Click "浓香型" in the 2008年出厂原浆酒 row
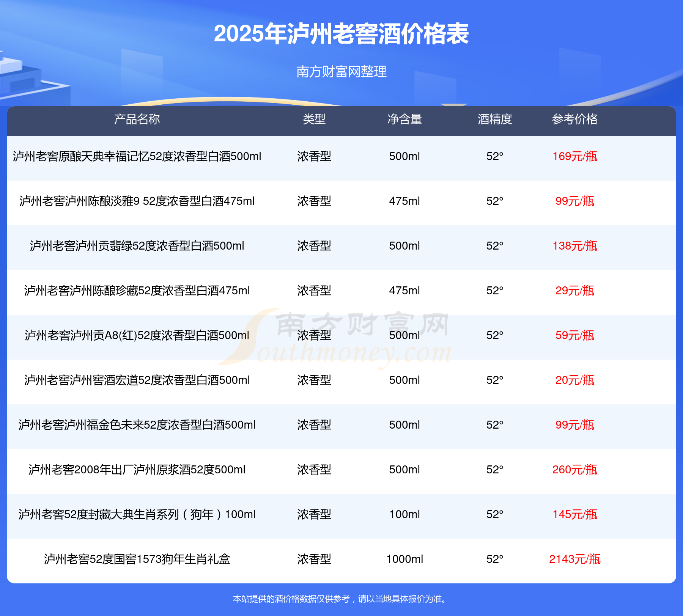683x616 pixels. (x=314, y=470)
